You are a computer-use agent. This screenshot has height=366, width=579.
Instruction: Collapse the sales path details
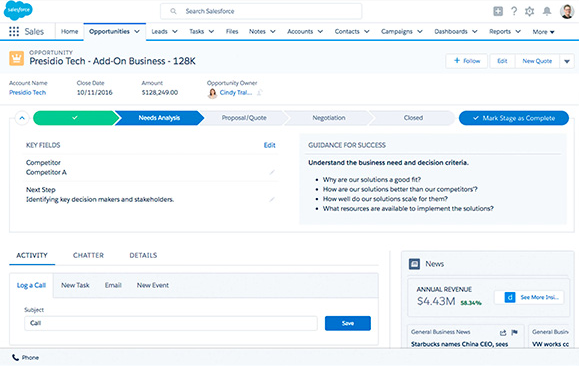click(x=22, y=118)
